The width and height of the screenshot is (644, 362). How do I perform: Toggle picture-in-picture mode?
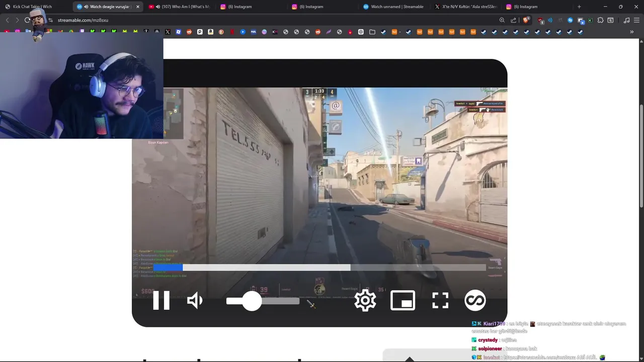403,301
